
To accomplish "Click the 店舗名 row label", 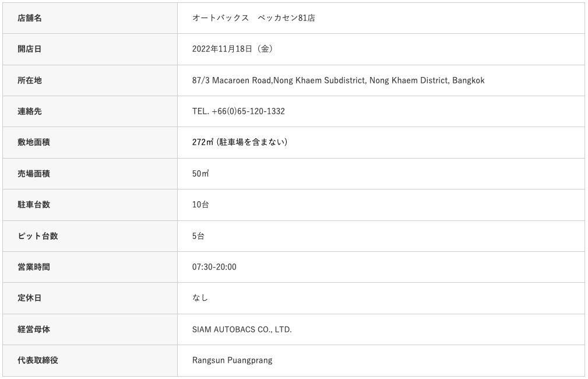I will (30, 18).
